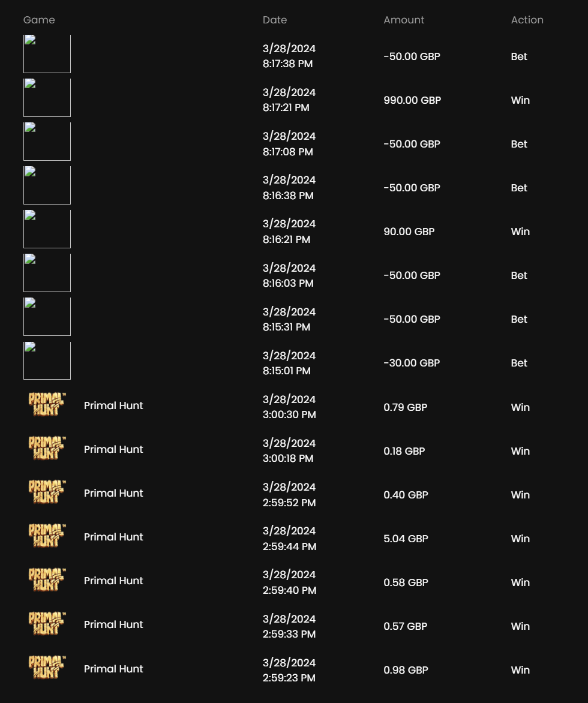Click Primal Hunt icon for 0.57 GBP win
The height and width of the screenshot is (703, 588).
coord(47,625)
